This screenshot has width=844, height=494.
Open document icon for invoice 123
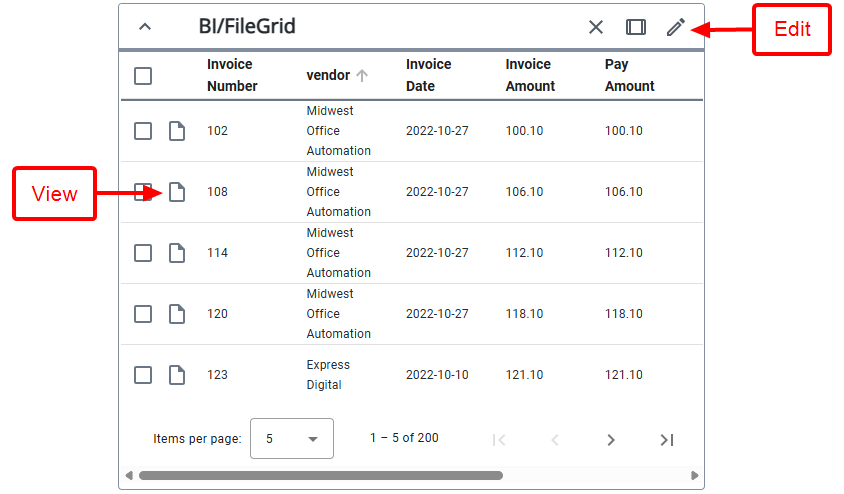[x=177, y=375]
